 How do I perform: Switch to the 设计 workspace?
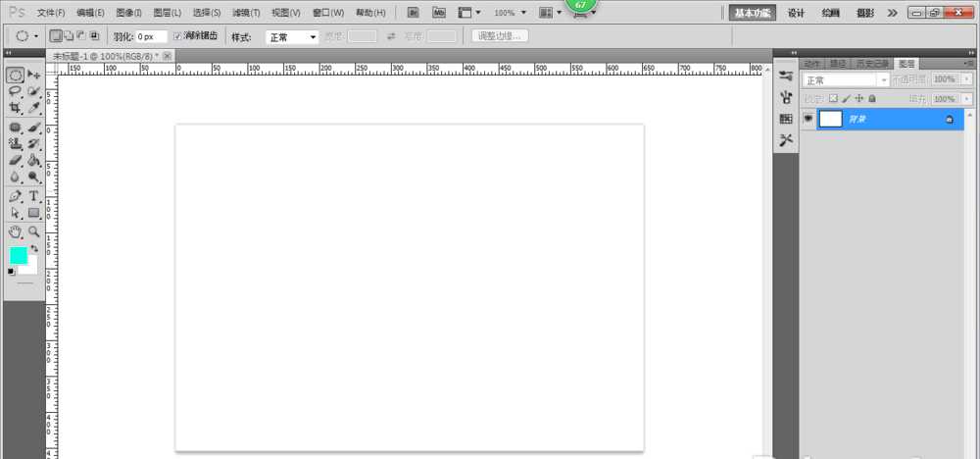click(796, 13)
